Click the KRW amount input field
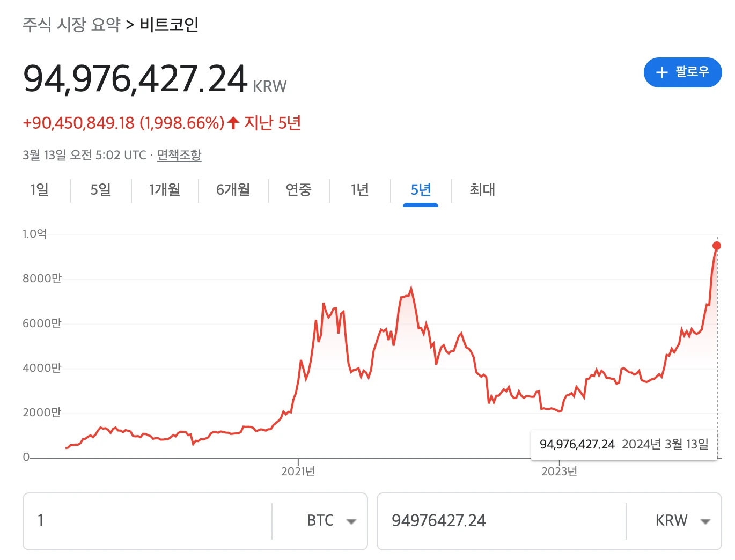The width and height of the screenshot is (735, 560). (502, 521)
